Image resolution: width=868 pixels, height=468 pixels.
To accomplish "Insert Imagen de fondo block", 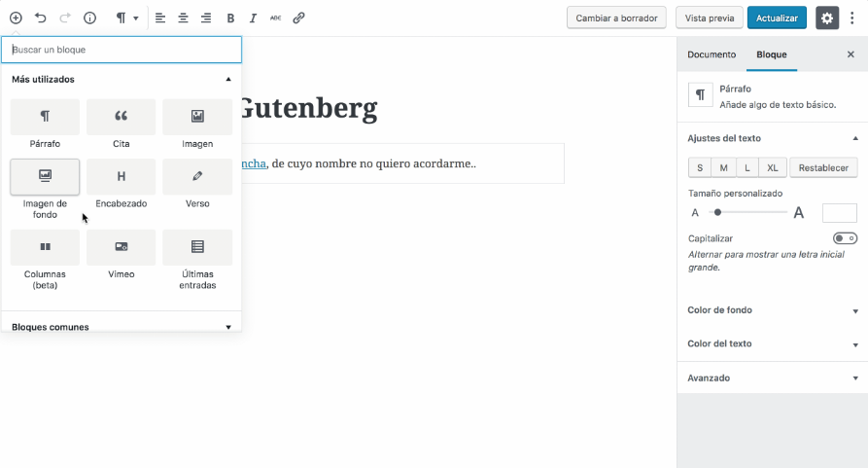I will tap(45, 190).
